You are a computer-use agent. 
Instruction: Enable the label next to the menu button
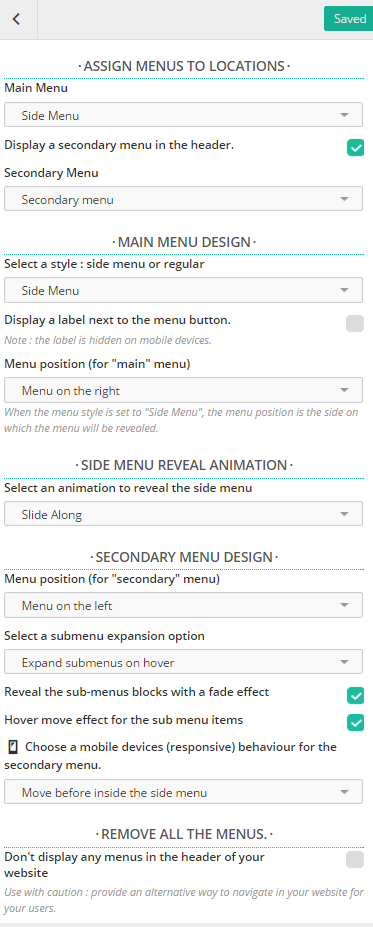[x=355, y=323]
